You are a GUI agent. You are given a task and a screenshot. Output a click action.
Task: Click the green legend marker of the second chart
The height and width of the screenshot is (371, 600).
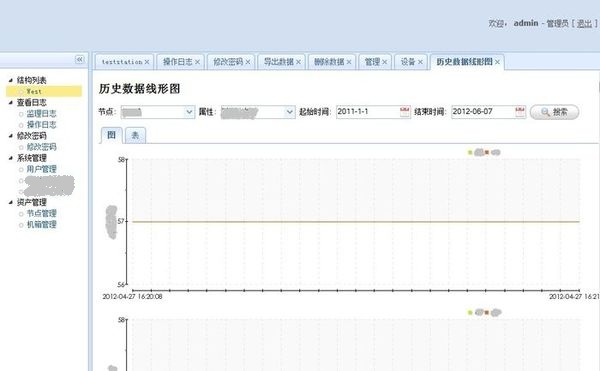pyautogui.click(x=470, y=312)
